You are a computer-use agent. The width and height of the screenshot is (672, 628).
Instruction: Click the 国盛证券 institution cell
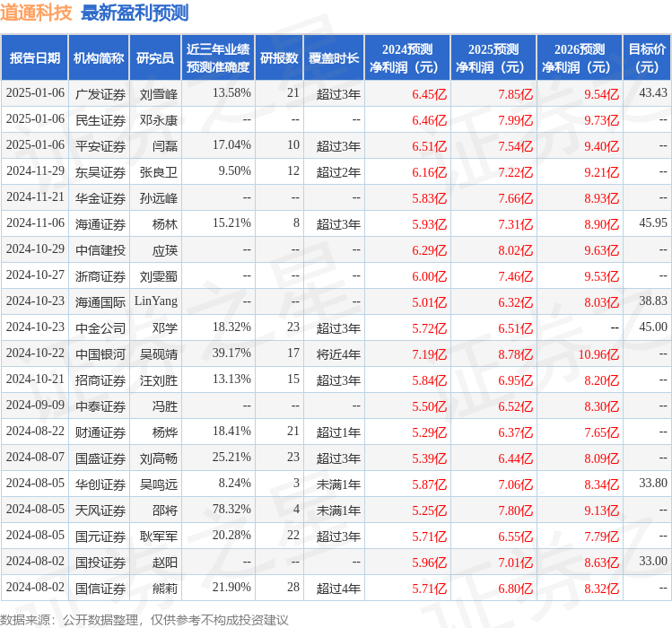pyautogui.click(x=100, y=458)
